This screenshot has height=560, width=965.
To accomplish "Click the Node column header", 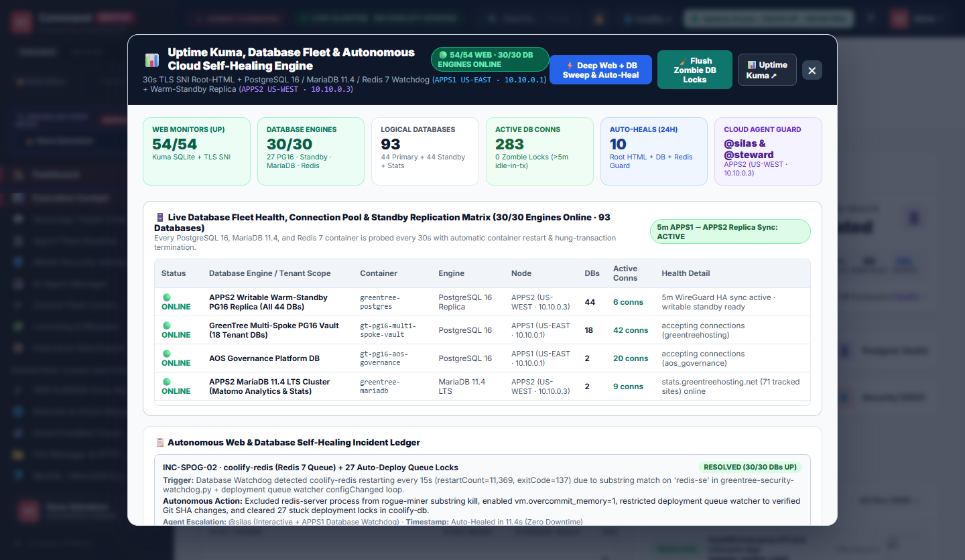I will click(521, 273).
